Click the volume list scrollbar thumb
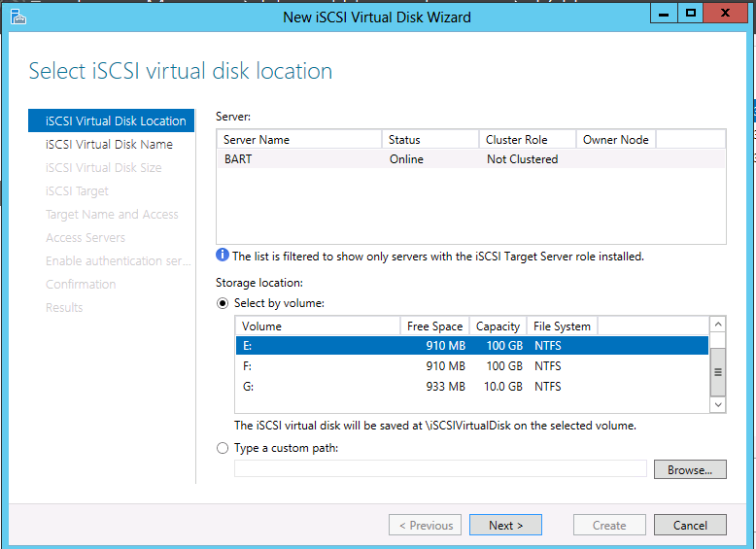 pos(718,372)
